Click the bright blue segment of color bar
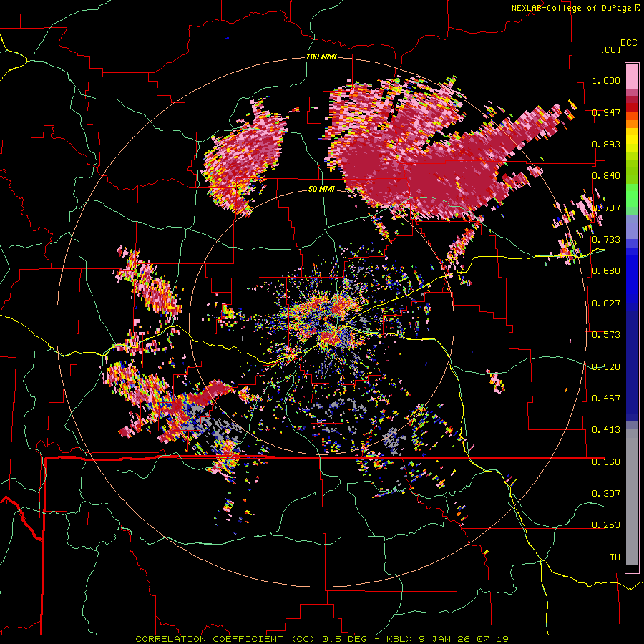 [632, 279]
